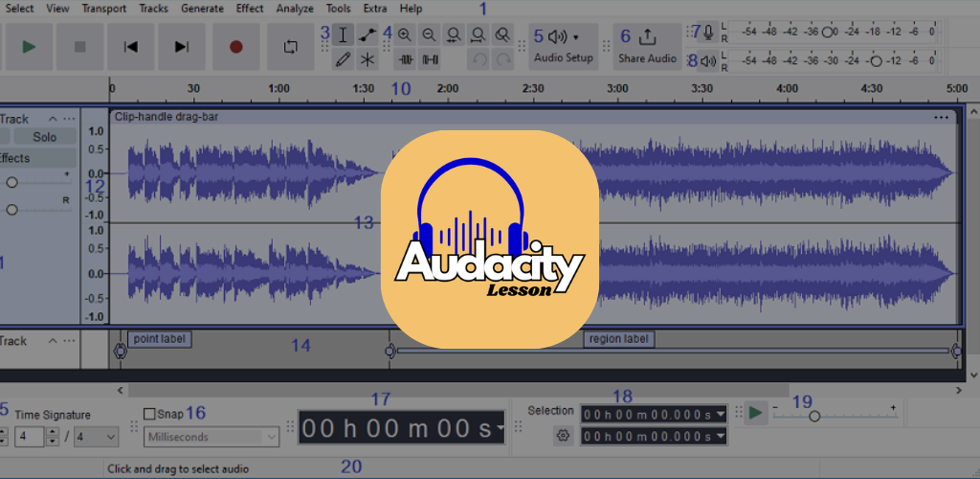Open the Tools menu
Screen dimensions: 980x479
338,9
